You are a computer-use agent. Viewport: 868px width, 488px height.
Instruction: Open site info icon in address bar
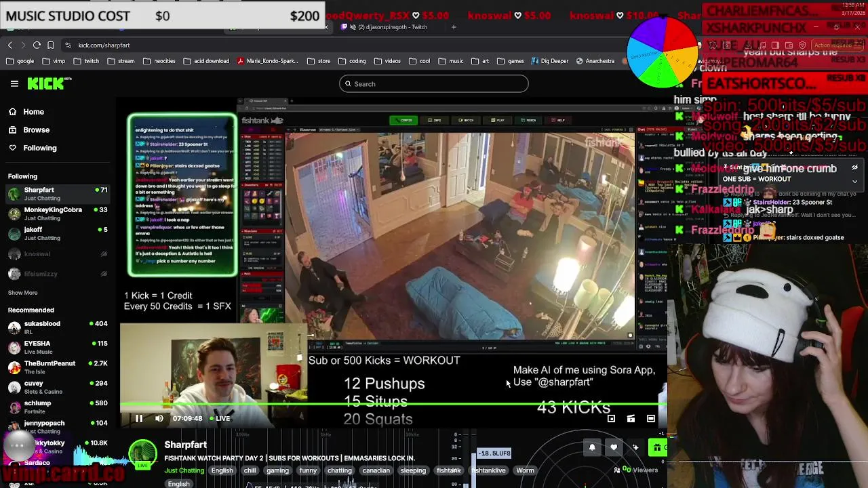(68, 45)
